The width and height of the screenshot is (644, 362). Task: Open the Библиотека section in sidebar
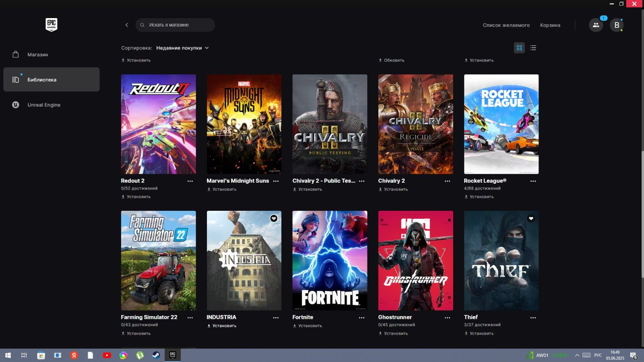(x=52, y=80)
